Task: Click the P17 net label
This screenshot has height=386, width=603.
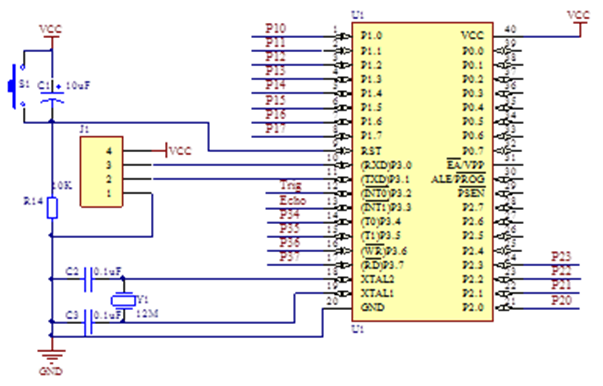Action: [x=276, y=128]
